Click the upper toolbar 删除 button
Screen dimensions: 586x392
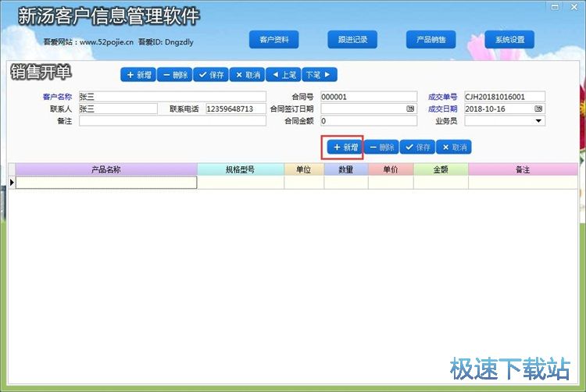click(174, 75)
